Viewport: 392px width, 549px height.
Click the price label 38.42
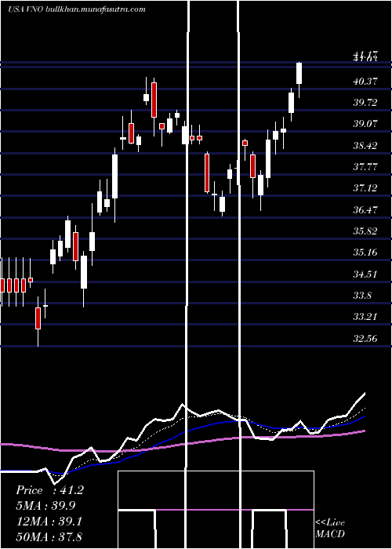click(x=365, y=145)
